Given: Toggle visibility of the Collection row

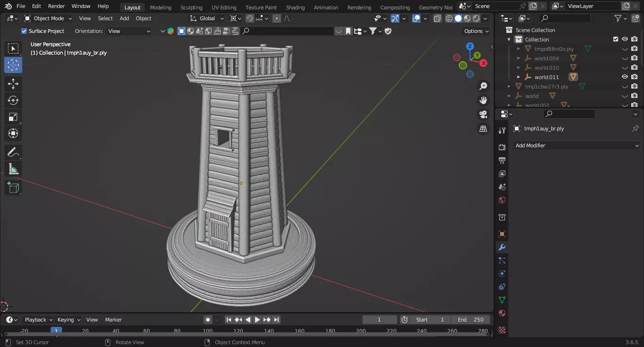Looking at the screenshot, I should coord(625,40).
